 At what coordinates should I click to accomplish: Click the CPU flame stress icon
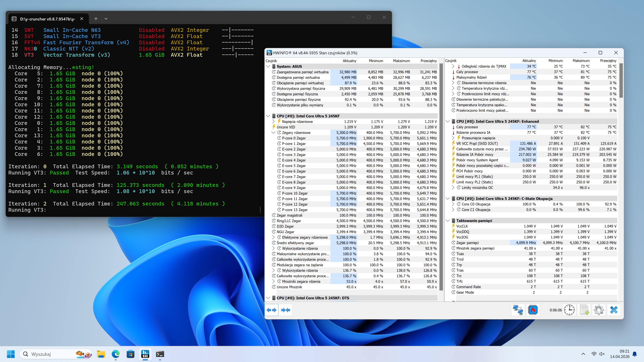coord(533,310)
